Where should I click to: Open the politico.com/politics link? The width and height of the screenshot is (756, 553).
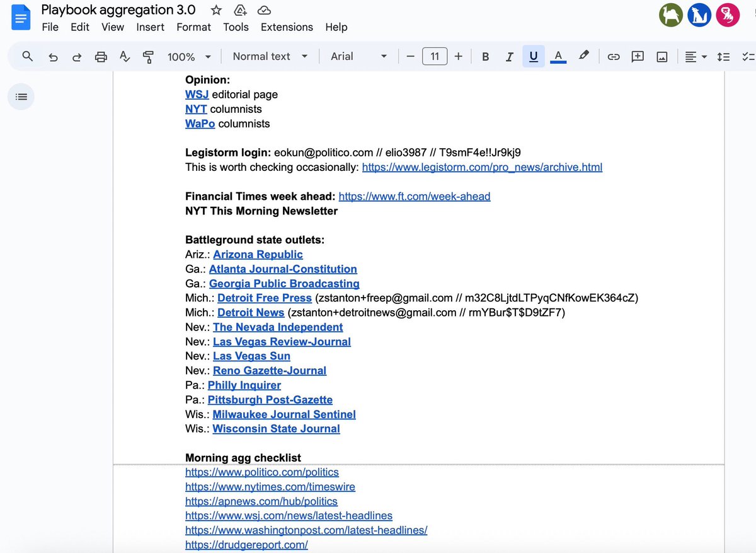[x=262, y=472]
